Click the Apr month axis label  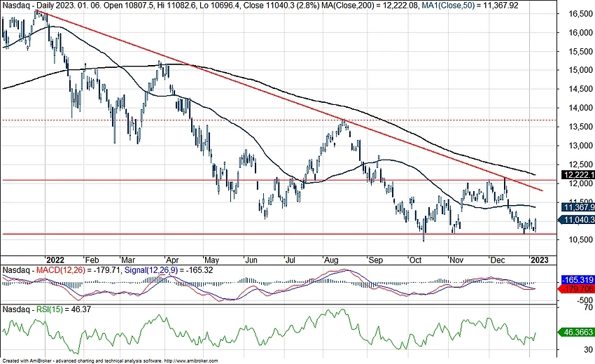(172, 260)
